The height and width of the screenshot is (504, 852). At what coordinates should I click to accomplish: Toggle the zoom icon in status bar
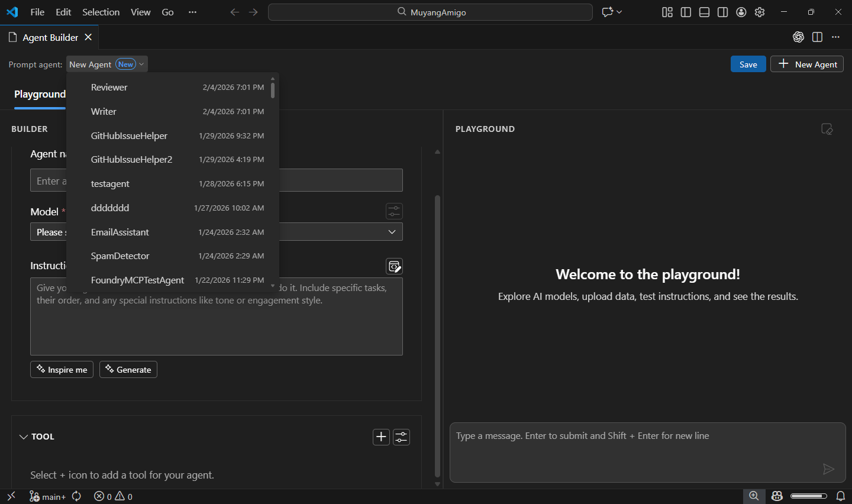[x=754, y=496]
